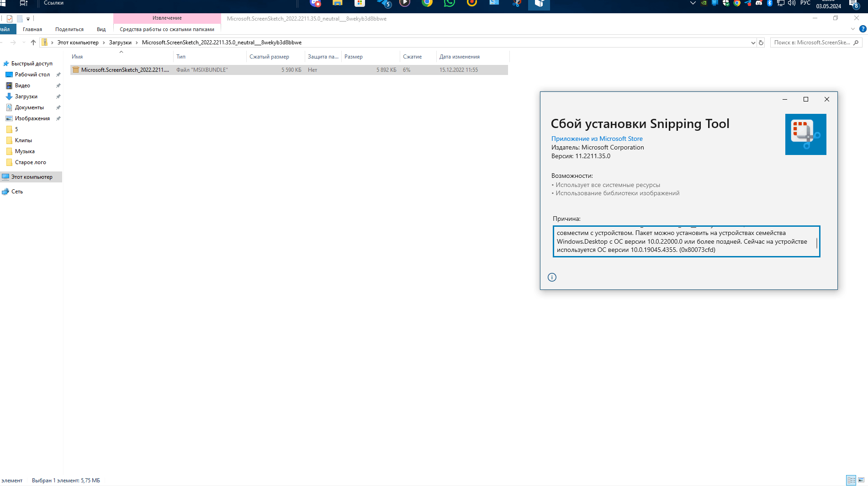Open Музыка folder in sidebar

click(x=25, y=151)
